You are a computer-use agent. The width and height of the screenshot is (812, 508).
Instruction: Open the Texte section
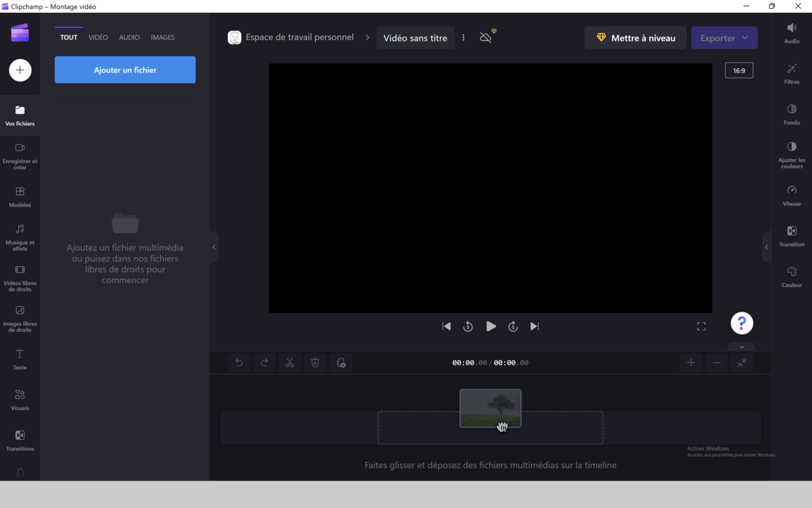coord(20,359)
